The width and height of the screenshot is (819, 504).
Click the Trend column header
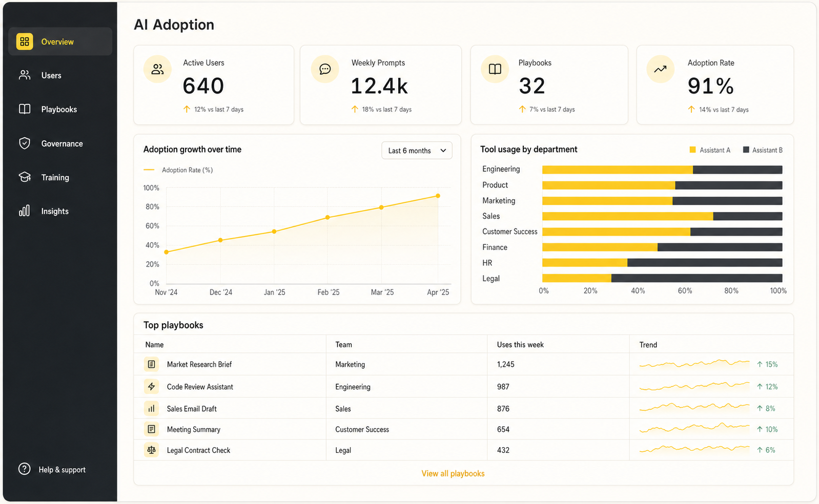point(648,345)
